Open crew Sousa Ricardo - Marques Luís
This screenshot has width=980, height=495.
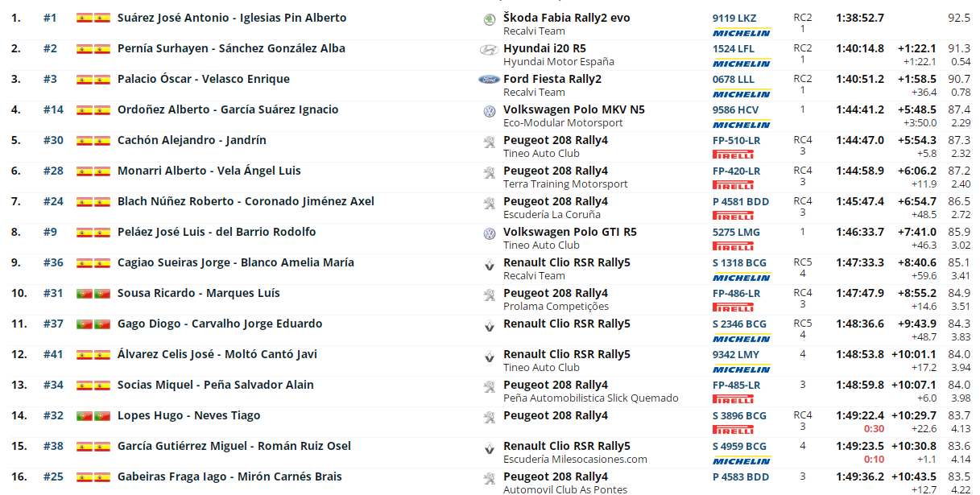(x=199, y=293)
